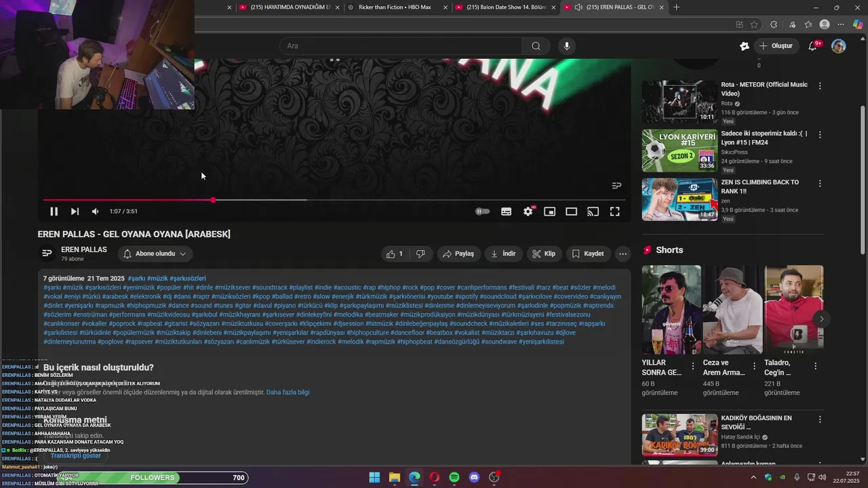Open the browser settings and more menu
Image resolution: width=868 pixels, height=488 pixels.
tap(842, 24)
